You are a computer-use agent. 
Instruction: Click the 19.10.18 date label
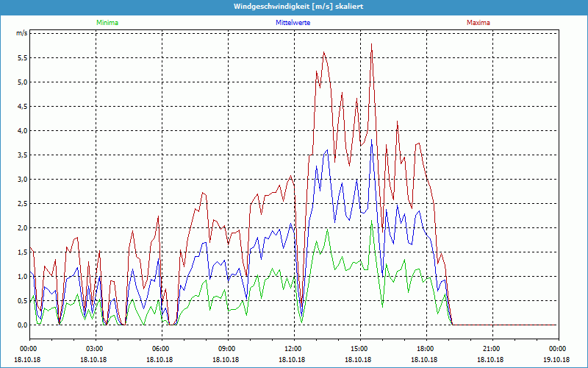tap(556, 360)
